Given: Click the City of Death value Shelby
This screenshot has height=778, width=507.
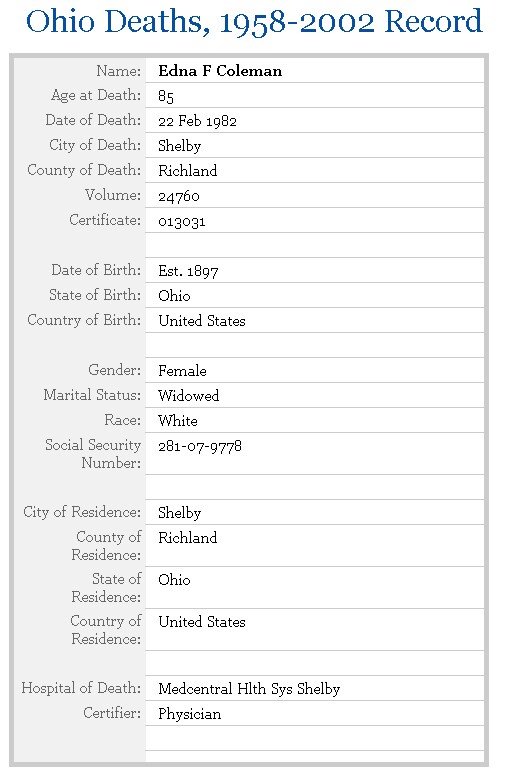Looking at the screenshot, I should (x=180, y=146).
